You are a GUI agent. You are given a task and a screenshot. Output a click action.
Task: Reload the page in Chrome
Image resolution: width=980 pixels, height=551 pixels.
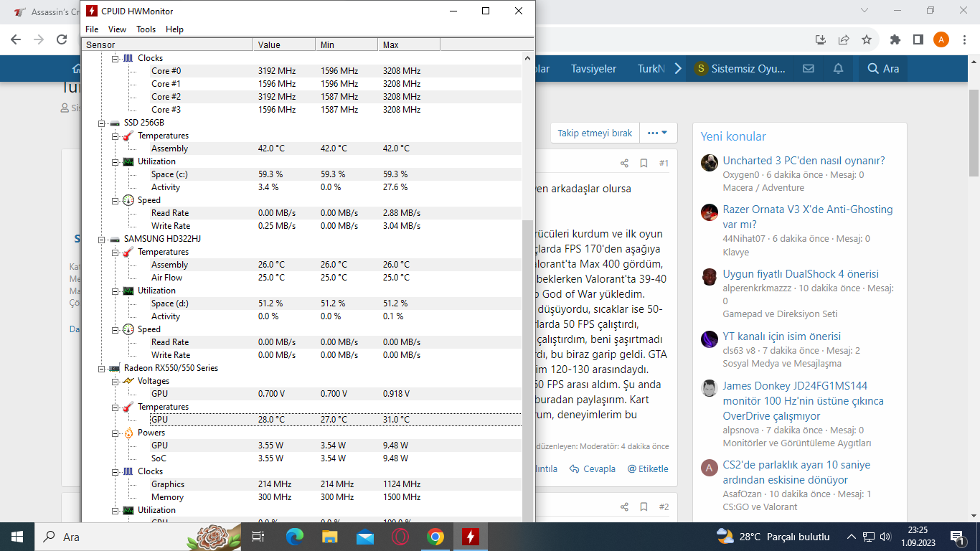pyautogui.click(x=62, y=39)
